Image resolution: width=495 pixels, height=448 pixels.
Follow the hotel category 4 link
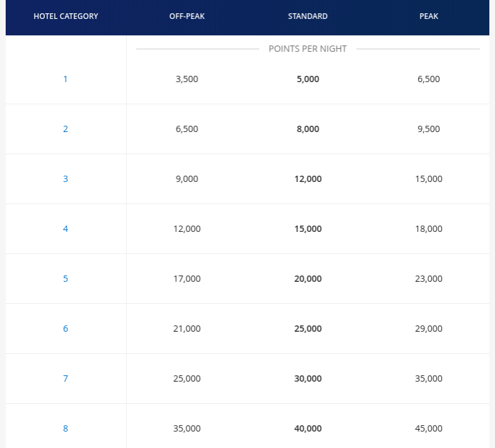point(65,229)
